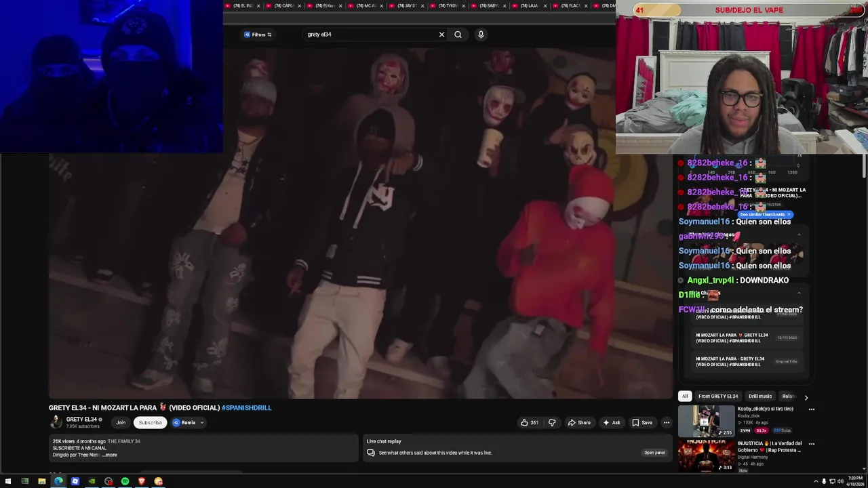The width and height of the screenshot is (868, 488).
Task: Select the 'All' related filter chip
Action: [685, 396]
